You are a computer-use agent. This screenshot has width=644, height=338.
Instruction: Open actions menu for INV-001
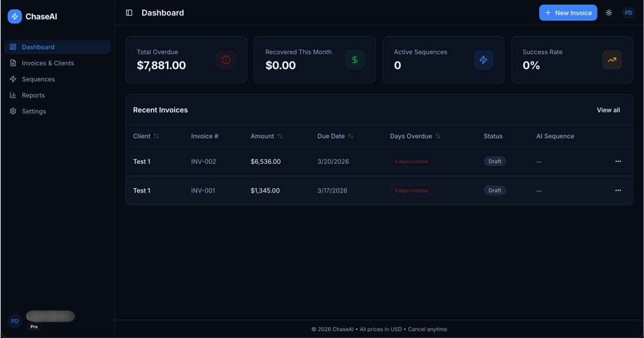tap(618, 190)
